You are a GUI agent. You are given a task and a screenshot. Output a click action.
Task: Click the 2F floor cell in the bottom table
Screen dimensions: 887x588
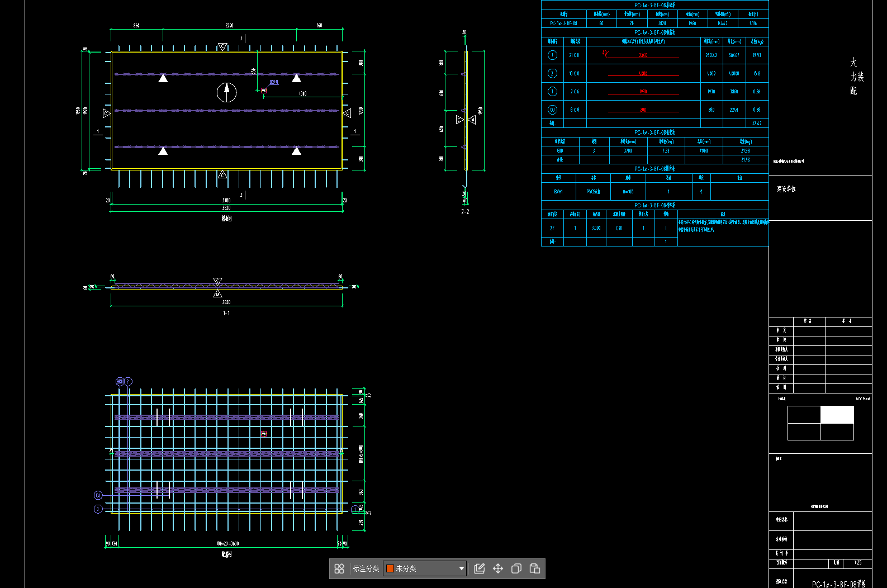(x=552, y=228)
